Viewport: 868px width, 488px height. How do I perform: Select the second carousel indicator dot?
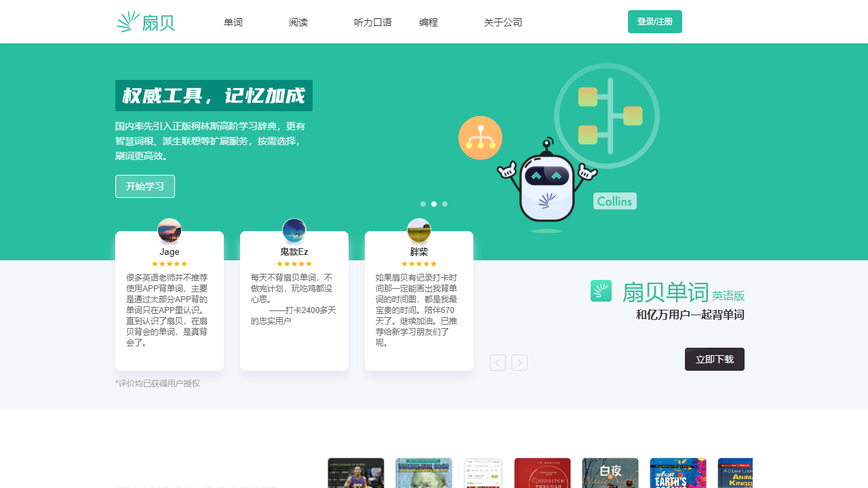point(434,204)
